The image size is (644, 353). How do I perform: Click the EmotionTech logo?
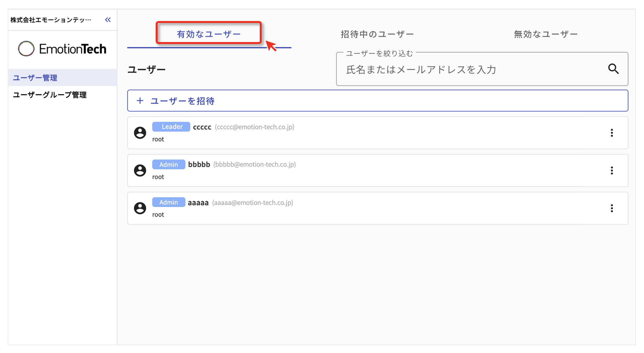pos(62,49)
